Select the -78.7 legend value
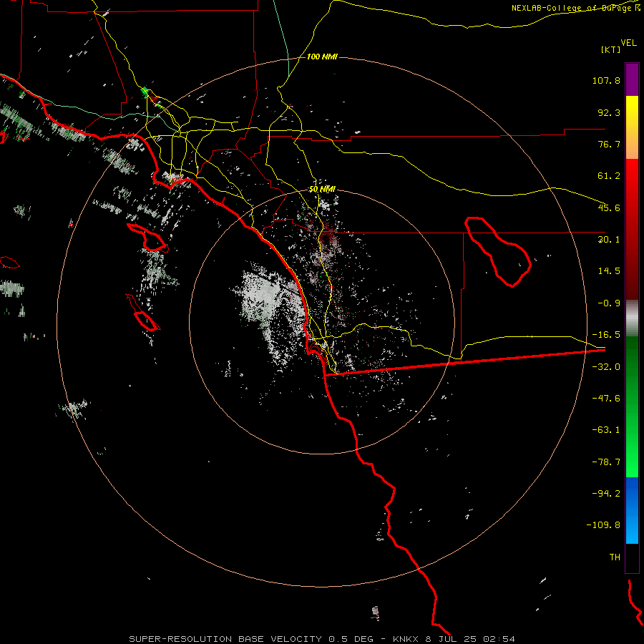Viewport: 644px width, 644px height. click(606, 462)
